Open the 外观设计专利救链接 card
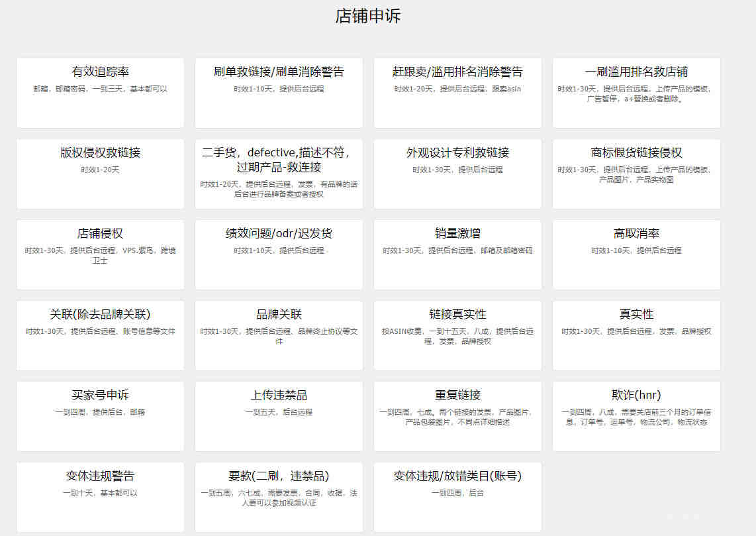Screen dimensions: 756x536 (x=457, y=174)
